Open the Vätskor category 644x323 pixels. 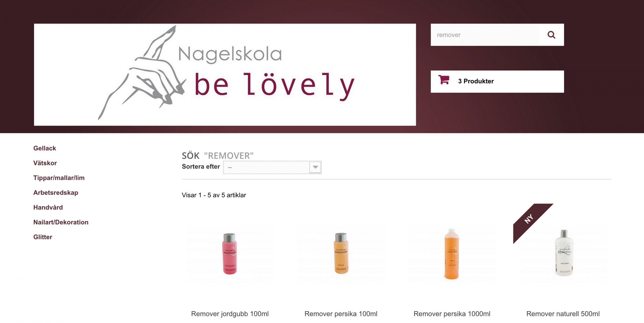point(45,163)
